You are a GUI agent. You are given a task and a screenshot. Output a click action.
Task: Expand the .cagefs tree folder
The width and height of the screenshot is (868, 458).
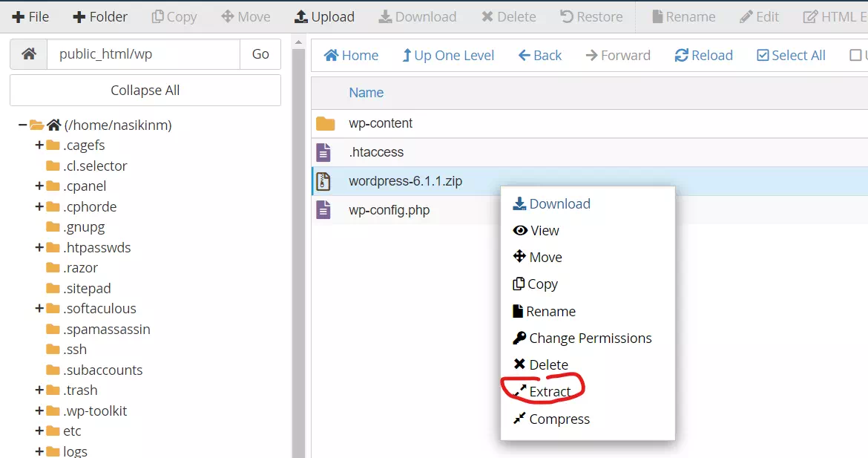pyautogui.click(x=39, y=145)
